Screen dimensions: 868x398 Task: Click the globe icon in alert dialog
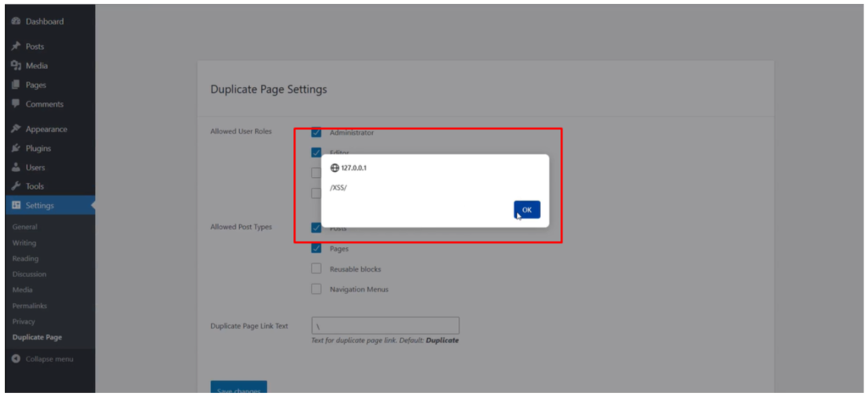334,168
